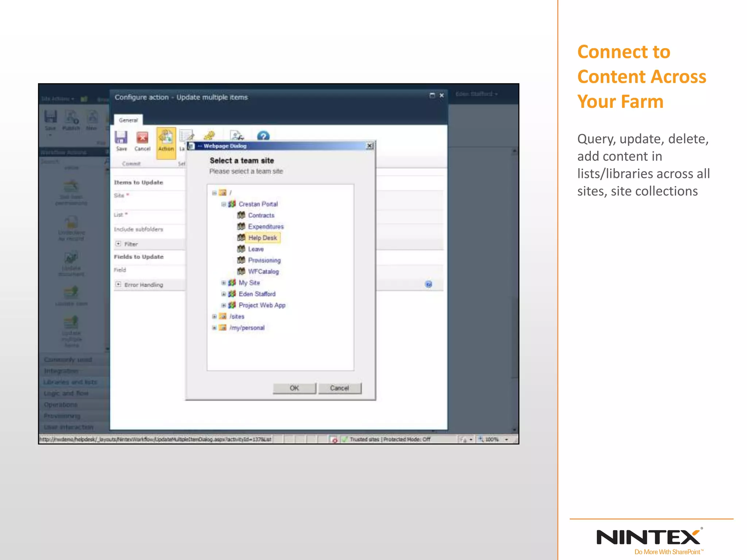747x560 pixels.
Task: Collapse the Crestan Portal tree node
Action: pyautogui.click(x=224, y=204)
